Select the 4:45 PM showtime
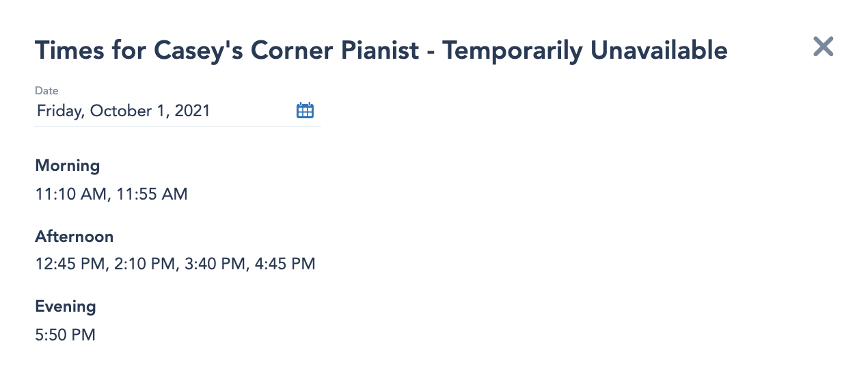Screen dimensions: 868x391 (x=285, y=264)
